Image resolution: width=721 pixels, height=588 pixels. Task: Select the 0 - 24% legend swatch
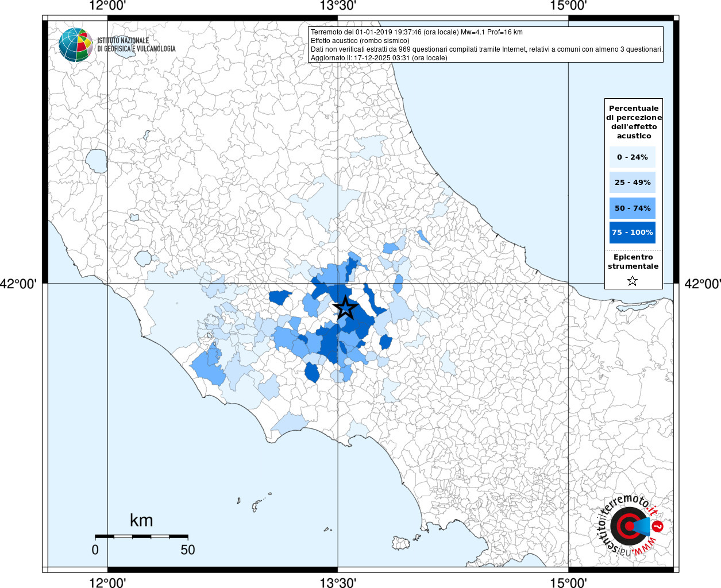(633, 157)
